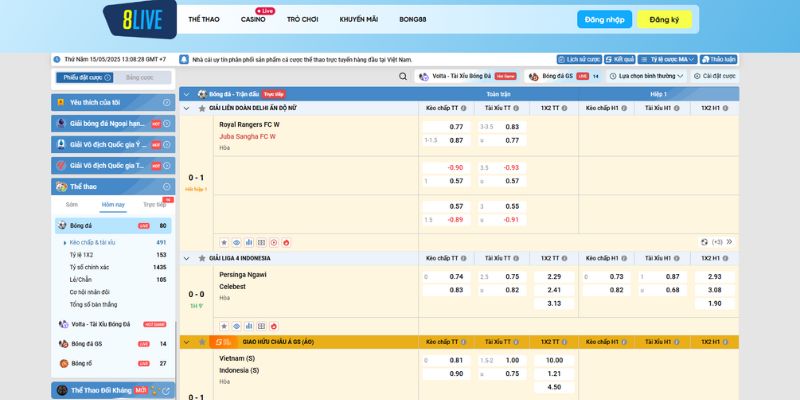The width and height of the screenshot is (800, 400).
Task: Open scoreboard table icon for Royal Rangers match
Action: coord(261,242)
